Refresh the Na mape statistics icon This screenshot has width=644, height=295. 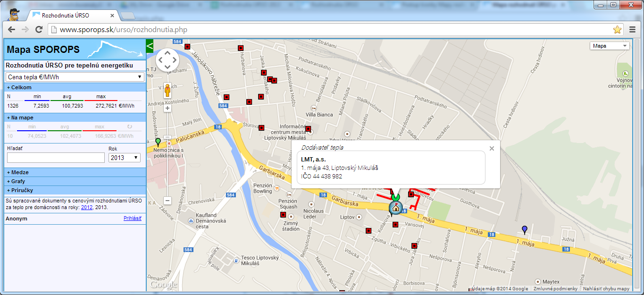click(x=130, y=126)
